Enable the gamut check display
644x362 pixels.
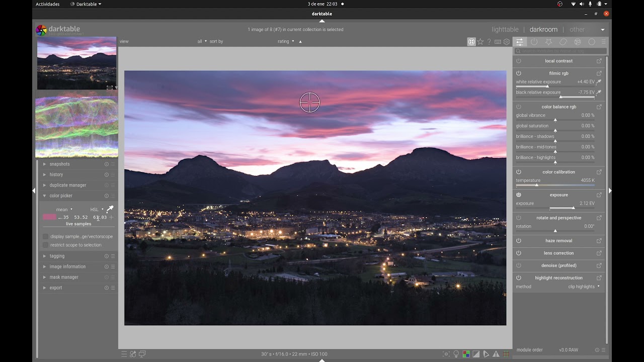[496, 354]
